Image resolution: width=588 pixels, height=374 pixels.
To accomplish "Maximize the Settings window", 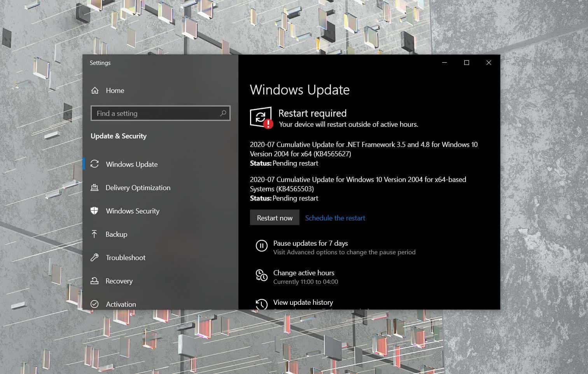I will pos(467,63).
